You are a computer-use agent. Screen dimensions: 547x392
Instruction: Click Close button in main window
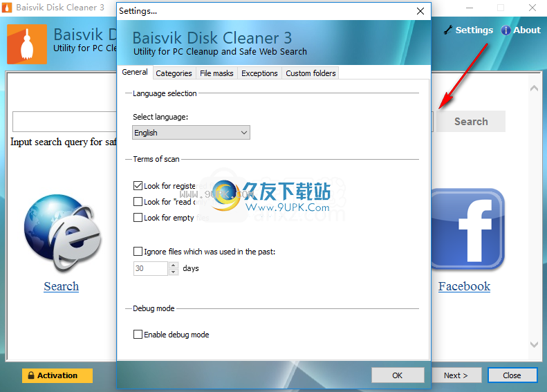pyautogui.click(x=512, y=375)
